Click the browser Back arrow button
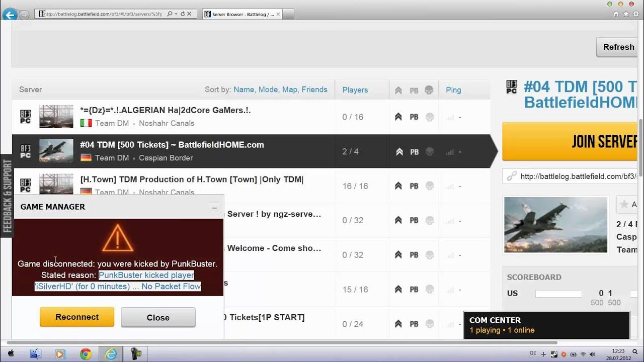This screenshot has width=644, height=362. tap(10, 15)
